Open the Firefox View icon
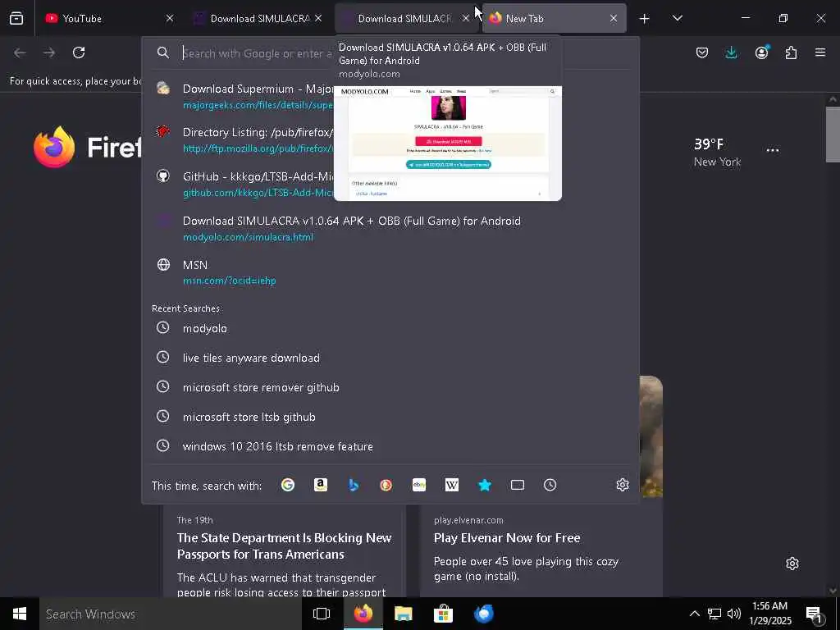This screenshot has width=840, height=630. (16, 18)
